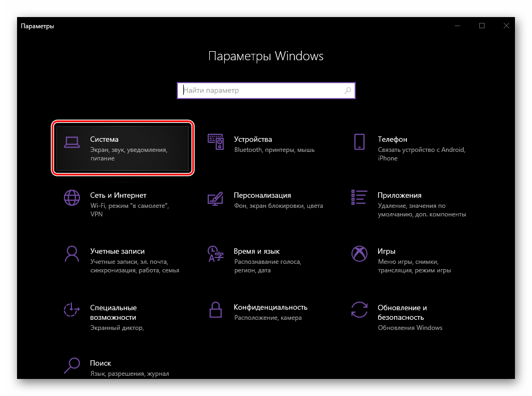Image resolution: width=532 pixels, height=396 pixels.
Task: Minimize the Параметры window
Action: point(457,26)
